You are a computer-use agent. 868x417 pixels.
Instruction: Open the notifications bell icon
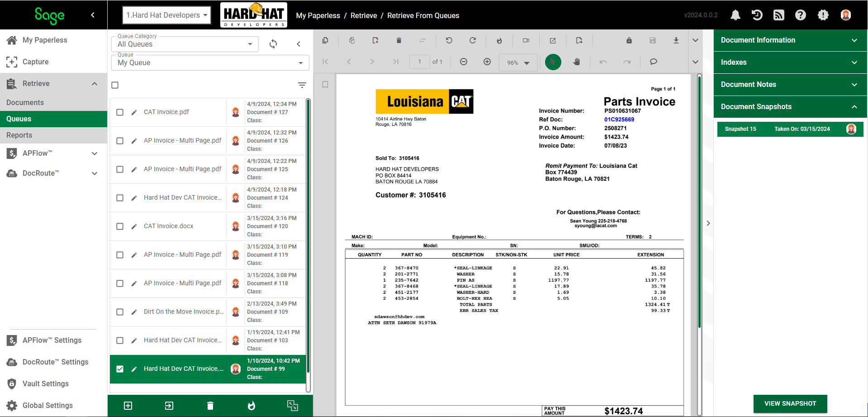(x=735, y=15)
